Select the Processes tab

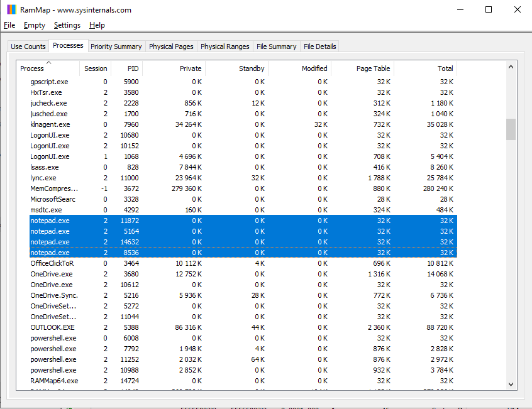[68, 45]
